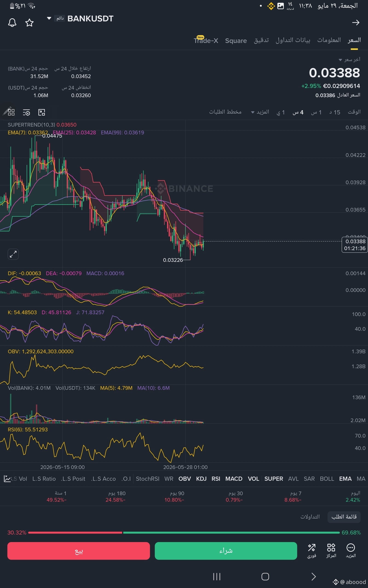The height and width of the screenshot is (588, 368).
Task: Toggle the BOLL indicator
Action: (x=327, y=479)
